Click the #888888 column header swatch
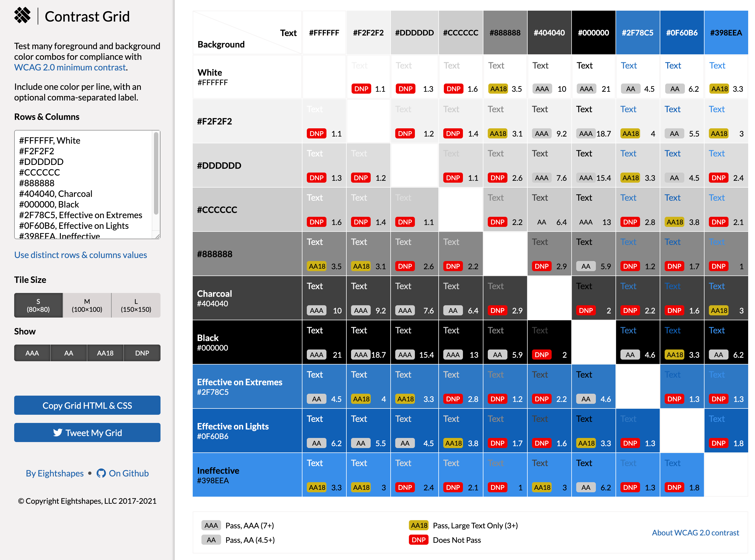The height and width of the screenshot is (560, 755). click(x=505, y=32)
